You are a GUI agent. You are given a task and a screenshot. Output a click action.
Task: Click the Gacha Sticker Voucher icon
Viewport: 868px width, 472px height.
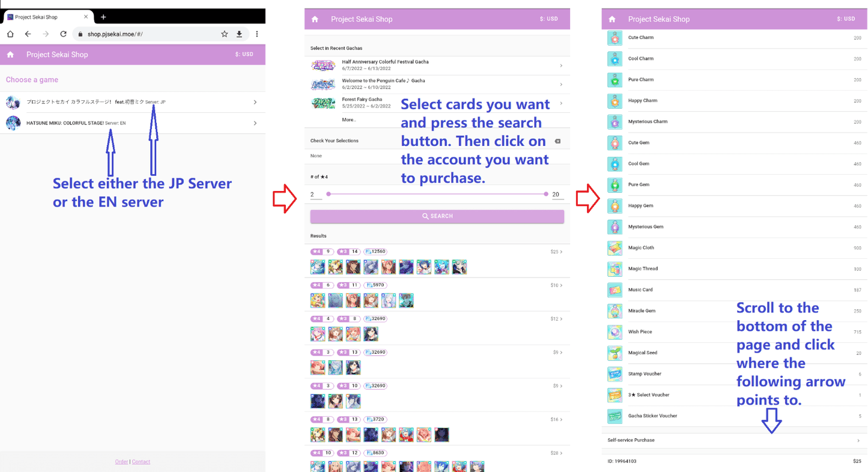(615, 416)
